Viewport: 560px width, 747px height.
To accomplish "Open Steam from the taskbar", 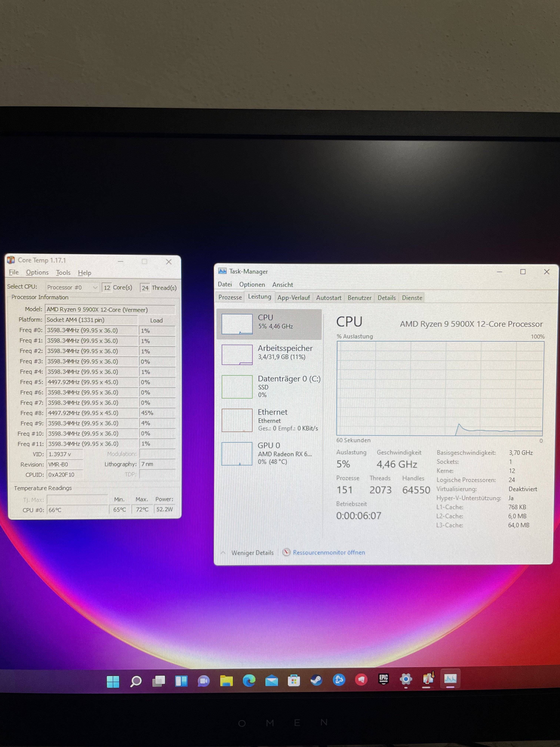I will 316,680.
